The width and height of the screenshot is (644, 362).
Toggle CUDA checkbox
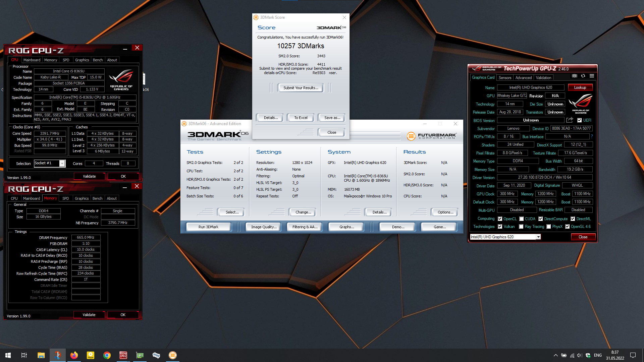point(522,219)
